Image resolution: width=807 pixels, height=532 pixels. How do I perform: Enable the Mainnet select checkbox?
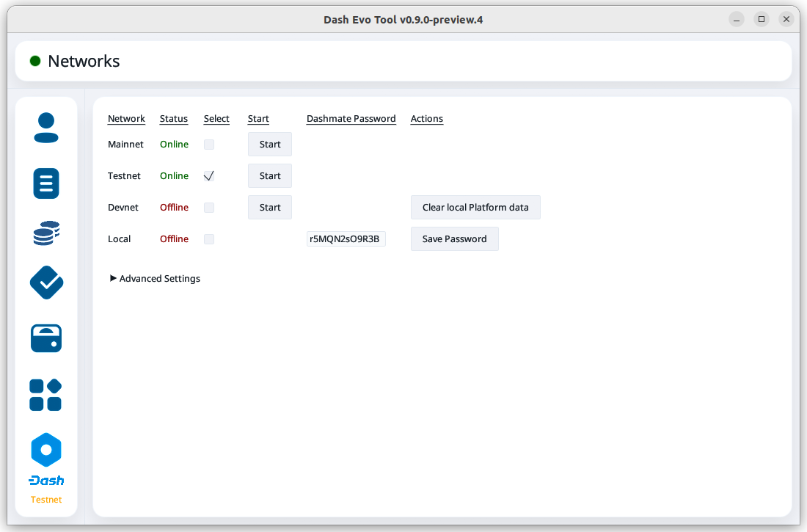tap(209, 145)
